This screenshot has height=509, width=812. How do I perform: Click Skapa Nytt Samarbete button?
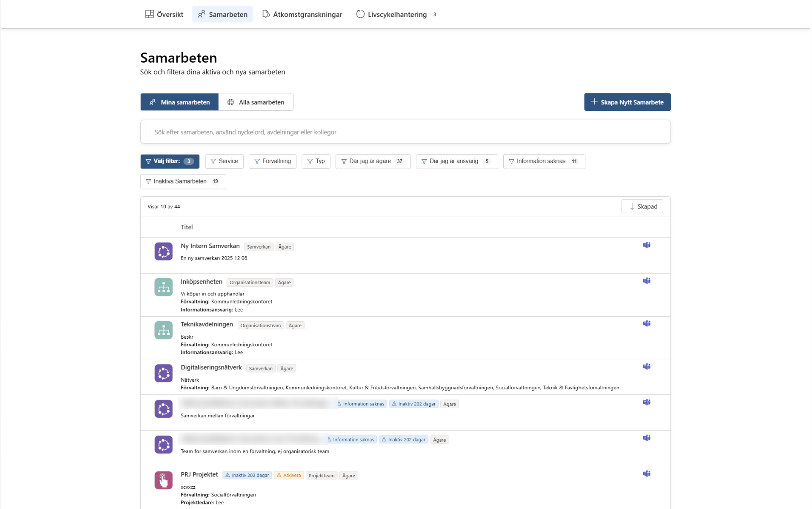[627, 102]
